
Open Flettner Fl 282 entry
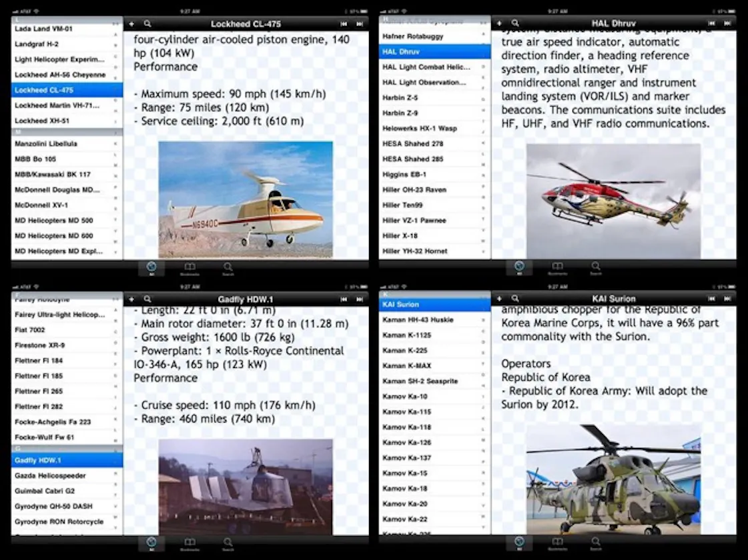(x=67, y=407)
